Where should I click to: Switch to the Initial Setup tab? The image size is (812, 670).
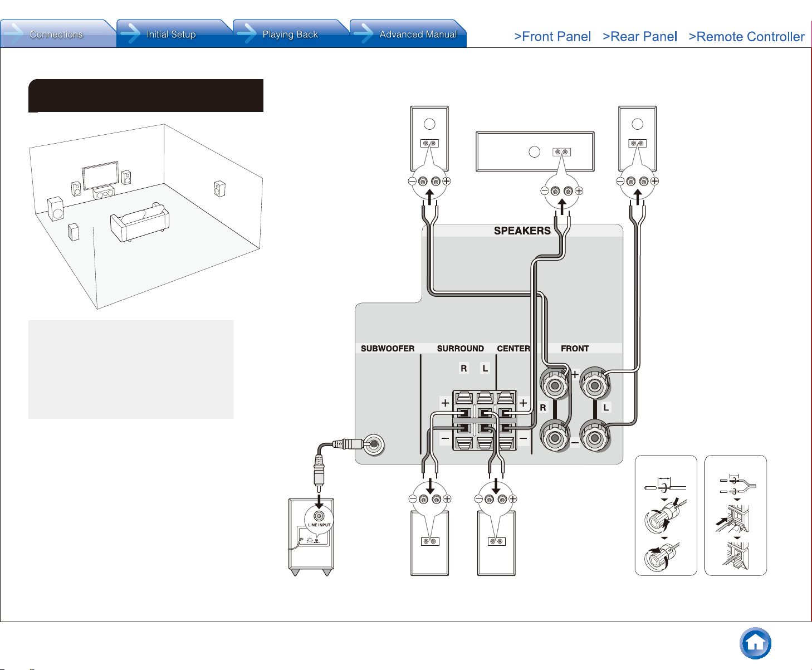[174, 34]
